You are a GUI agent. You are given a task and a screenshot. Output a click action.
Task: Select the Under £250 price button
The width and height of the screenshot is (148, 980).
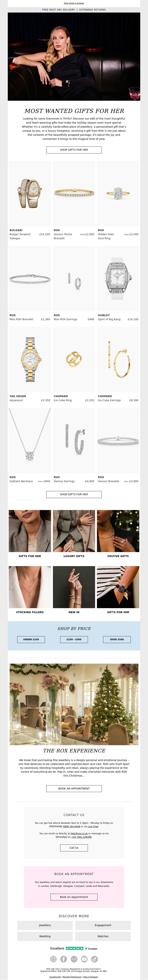click(x=31, y=639)
